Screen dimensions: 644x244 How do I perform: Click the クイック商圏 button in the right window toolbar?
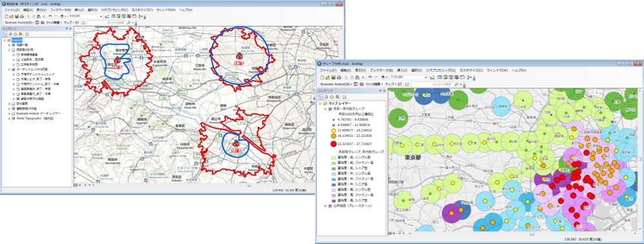pos(374,84)
